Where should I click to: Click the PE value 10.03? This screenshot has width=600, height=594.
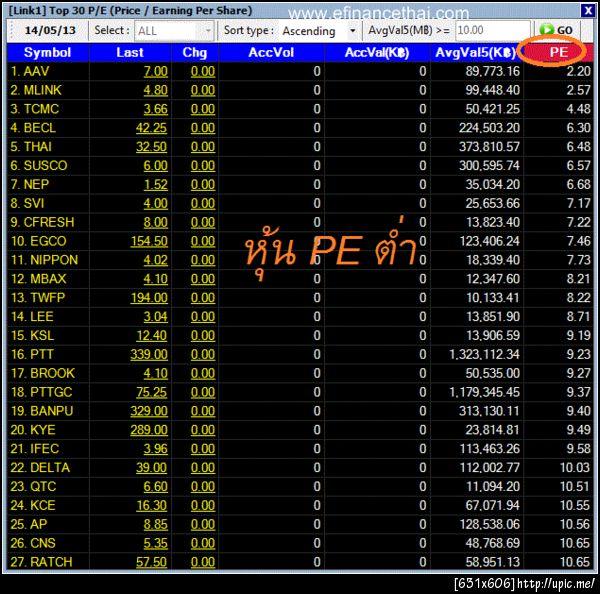coord(575,467)
